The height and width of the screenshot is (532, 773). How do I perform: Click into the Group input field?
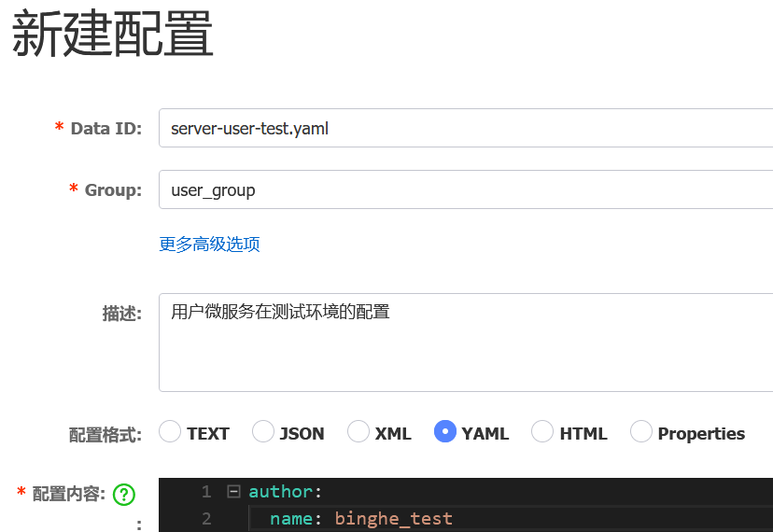coord(465,190)
